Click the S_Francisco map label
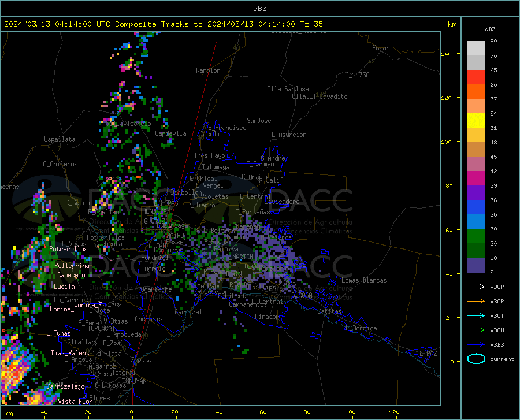 (227, 128)
